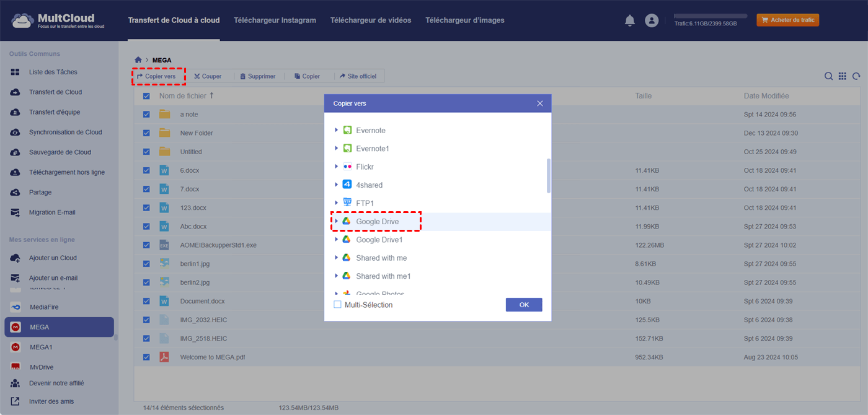The width and height of the screenshot is (868, 415).
Task: Toggle the select-all checkbox in header
Action: pyautogui.click(x=146, y=96)
